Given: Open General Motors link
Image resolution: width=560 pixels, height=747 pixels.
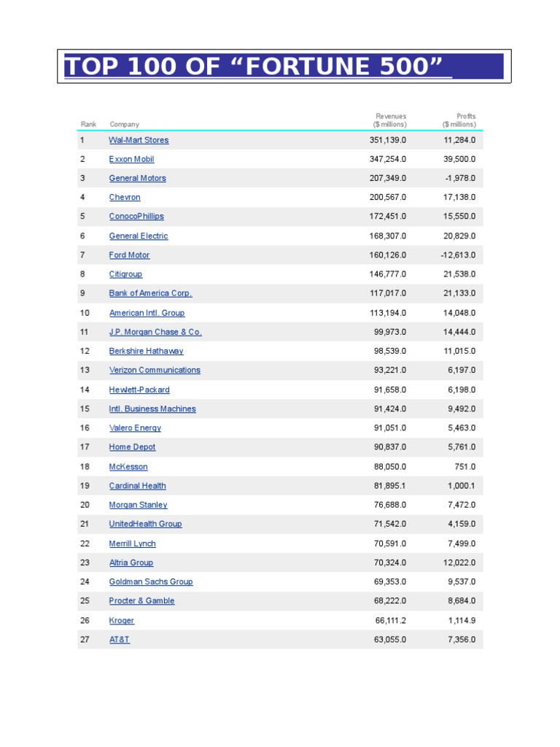Looking at the screenshot, I should [137, 178].
